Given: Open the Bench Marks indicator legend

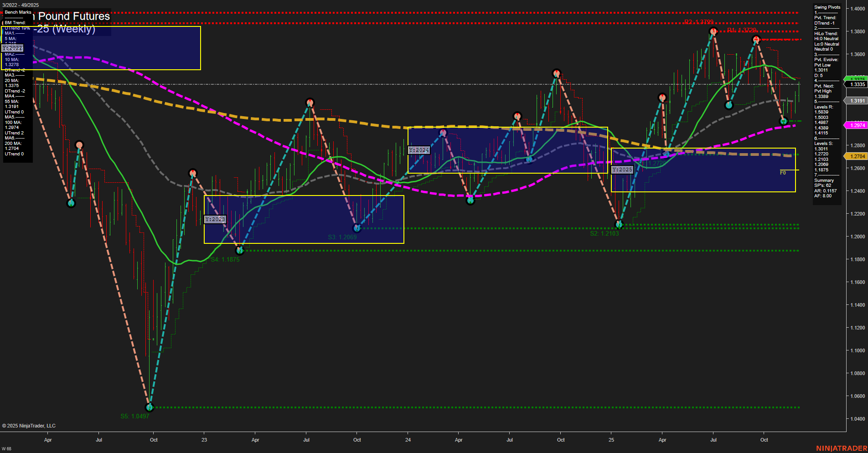Looking at the screenshot, I should (x=17, y=12).
